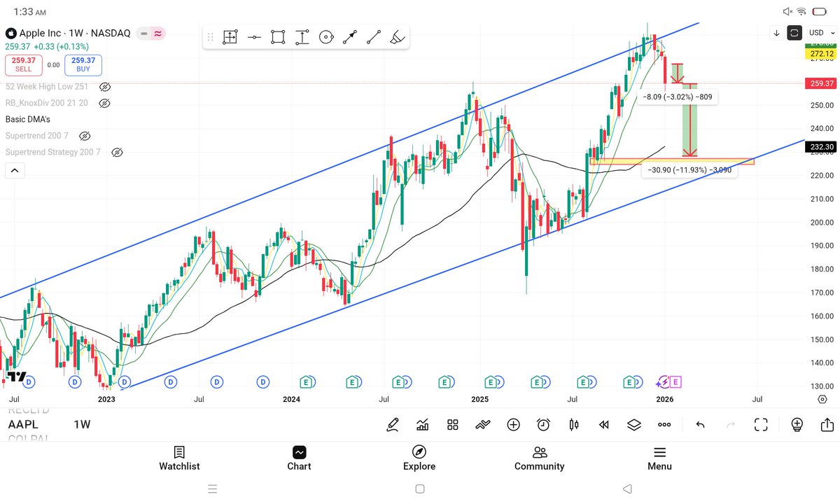
Task: Hide the 52 Week High Low indicator
Action: click(105, 86)
